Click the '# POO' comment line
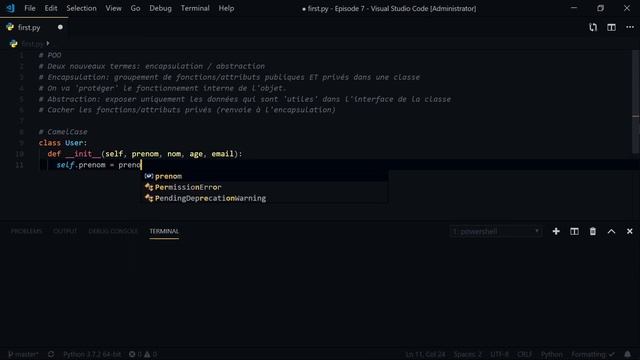 pos(50,55)
